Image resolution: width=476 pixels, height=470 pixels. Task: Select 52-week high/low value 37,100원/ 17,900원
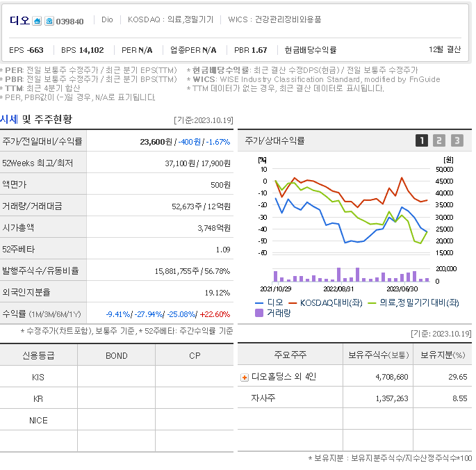(x=197, y=163)
